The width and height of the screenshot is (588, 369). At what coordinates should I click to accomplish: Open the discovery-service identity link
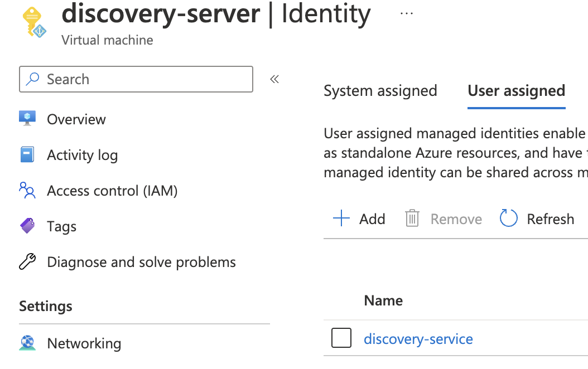tap(418, 339)
